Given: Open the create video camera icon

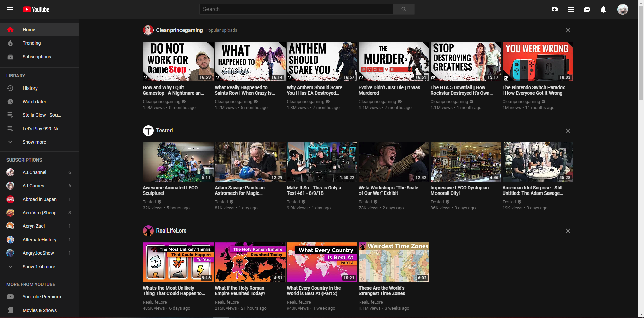Looking at the screenshot, I should pos(555,9).
